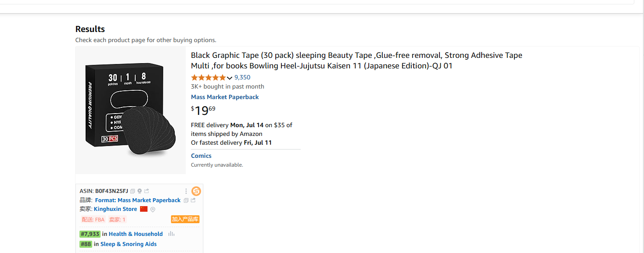Click the China flag next to seller
The image size is (644, 253).
pos(144,209)
